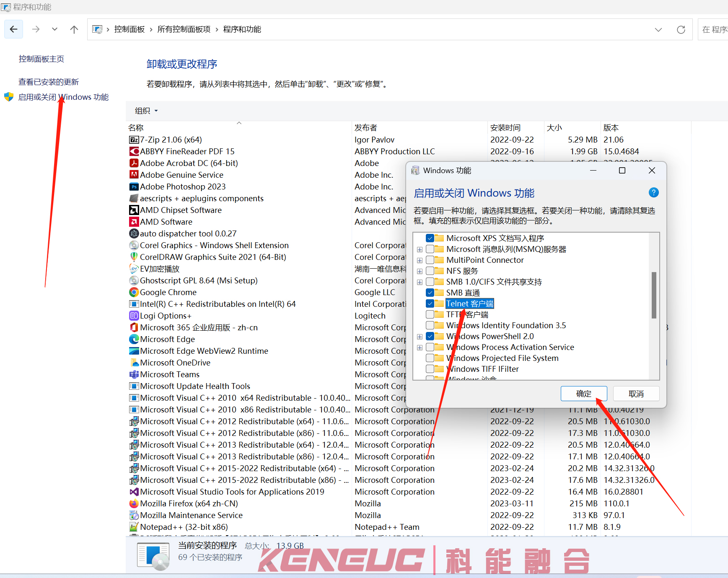The image size is (728, 578).
Task: Click the EV加密播放 icon
Action: coord(134,269)
